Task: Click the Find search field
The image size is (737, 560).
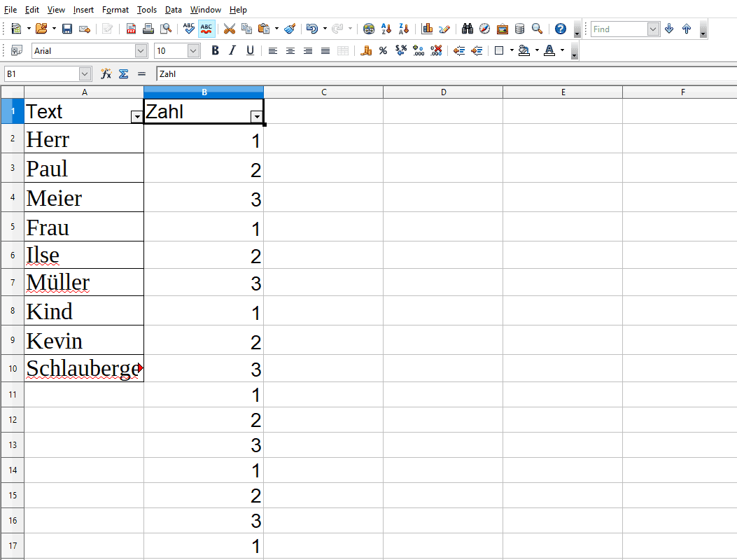Action: pyautogui.click(x=619, y=29)
